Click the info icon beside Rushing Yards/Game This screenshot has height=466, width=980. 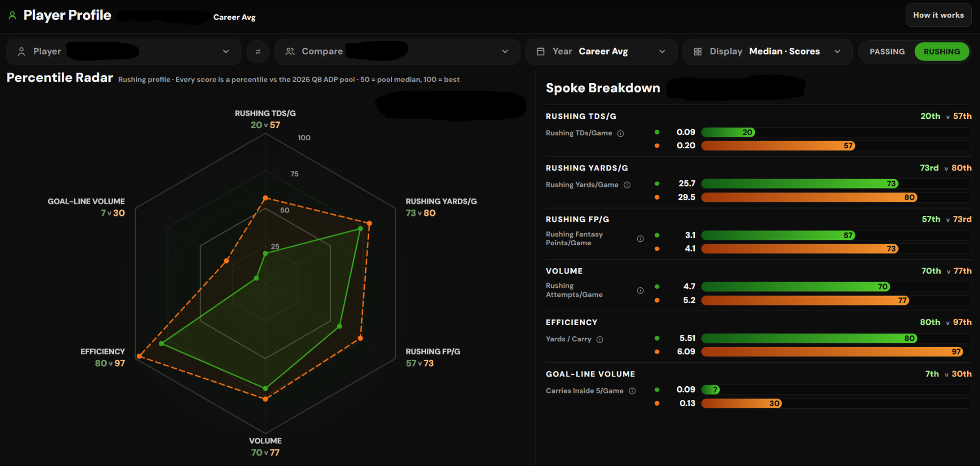click(627, 185)
